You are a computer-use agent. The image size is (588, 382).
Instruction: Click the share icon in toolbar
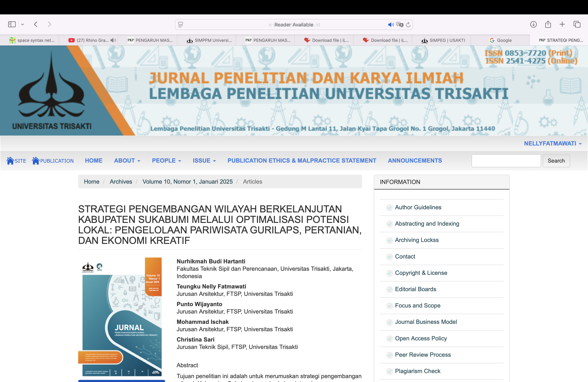tap(548, 24)
